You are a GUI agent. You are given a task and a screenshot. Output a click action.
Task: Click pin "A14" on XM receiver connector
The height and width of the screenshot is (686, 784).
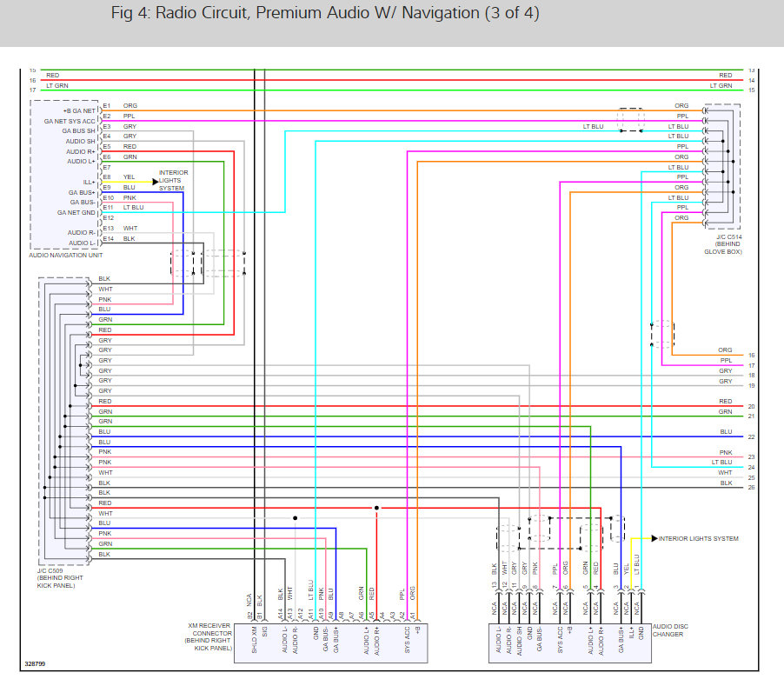coord(281,614)
